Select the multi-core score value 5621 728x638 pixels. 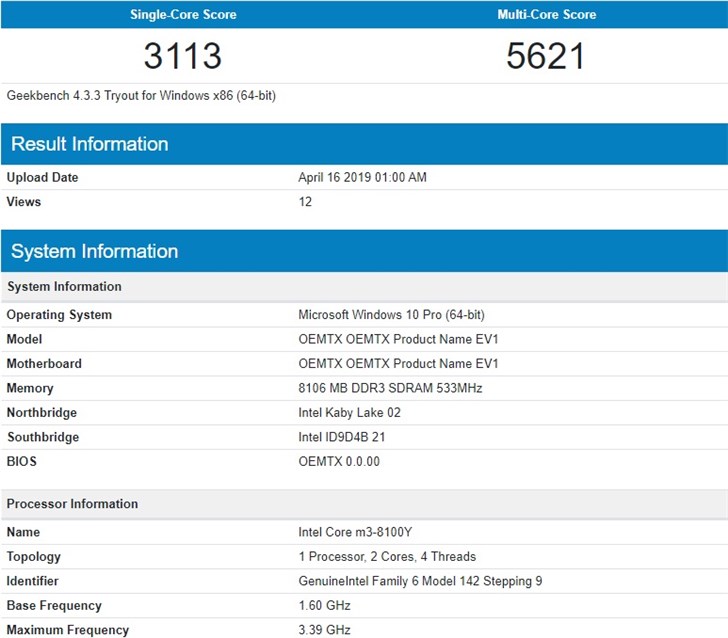(x=546, y=56)
